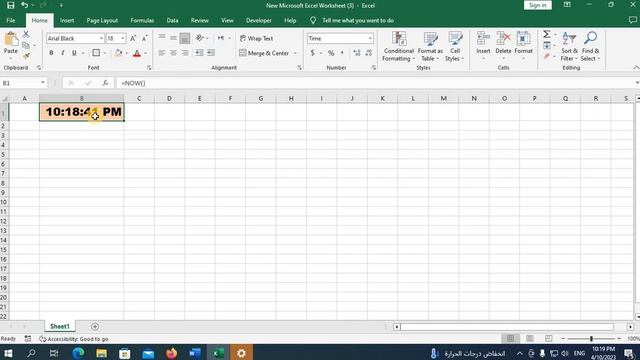
Task: Open the File tab
Action: (11, 20)
